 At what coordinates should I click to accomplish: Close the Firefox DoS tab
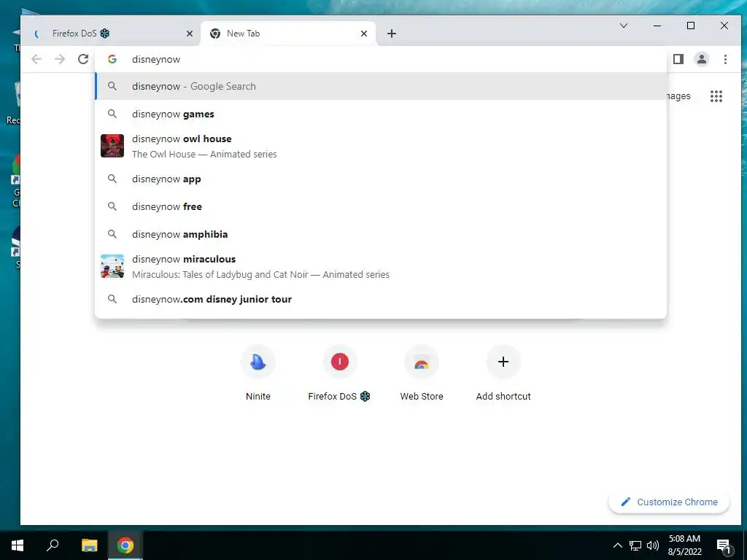(x=190, y=34)
